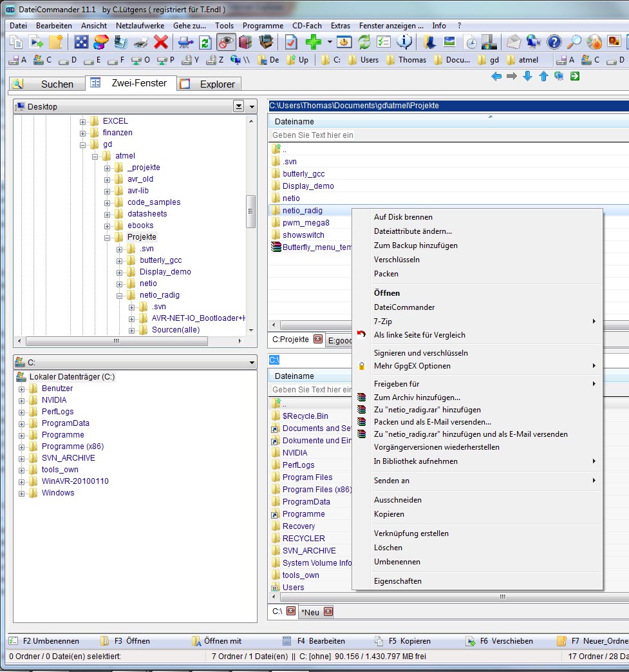Click the printer icon in the toolbar
The width and height of the screenshot is (629, 672).
[x=141, y=43]
